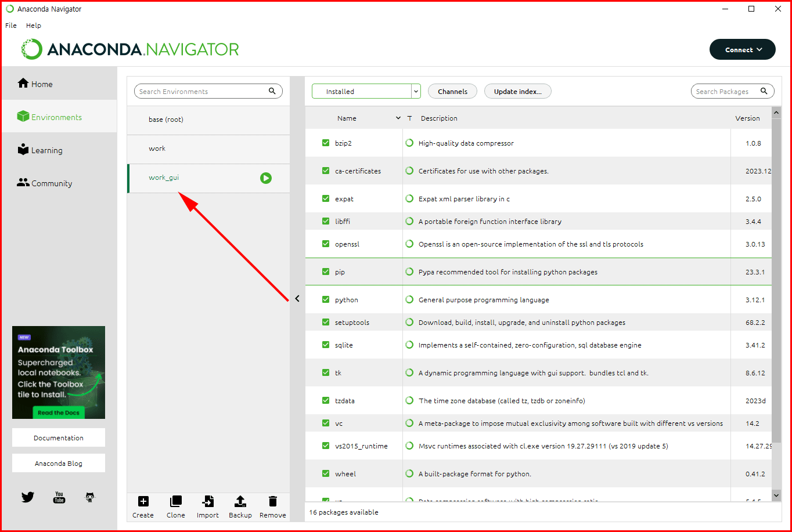Click the openssl status circle icon
This screenshot has width=792, height=532.
(x=410, y=244)
